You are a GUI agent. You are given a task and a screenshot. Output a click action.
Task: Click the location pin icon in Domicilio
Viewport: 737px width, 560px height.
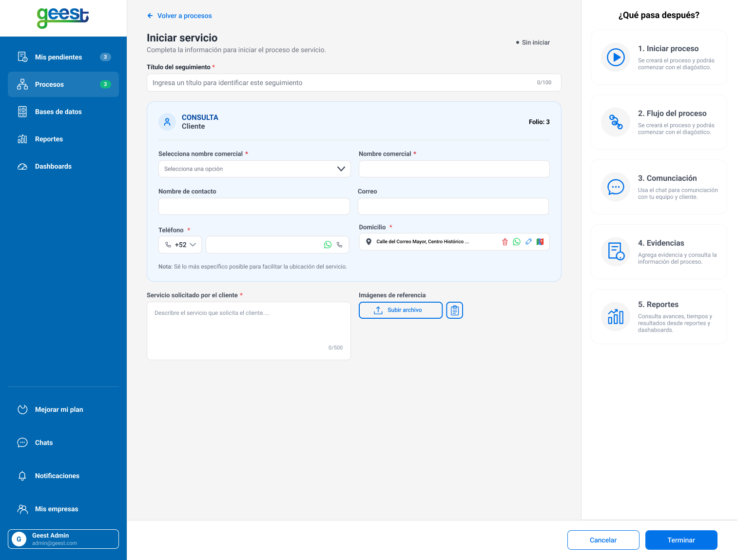tap(368, 242)
